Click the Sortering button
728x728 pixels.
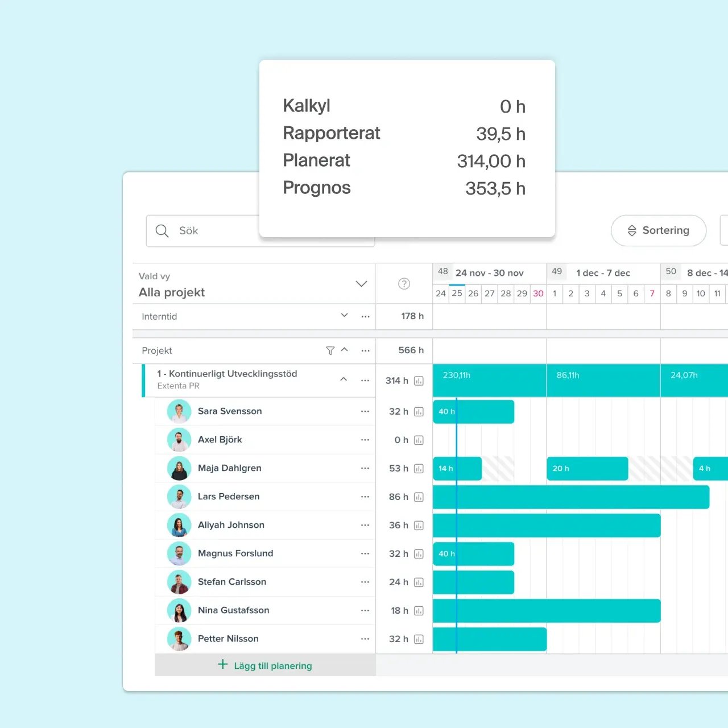659,230
